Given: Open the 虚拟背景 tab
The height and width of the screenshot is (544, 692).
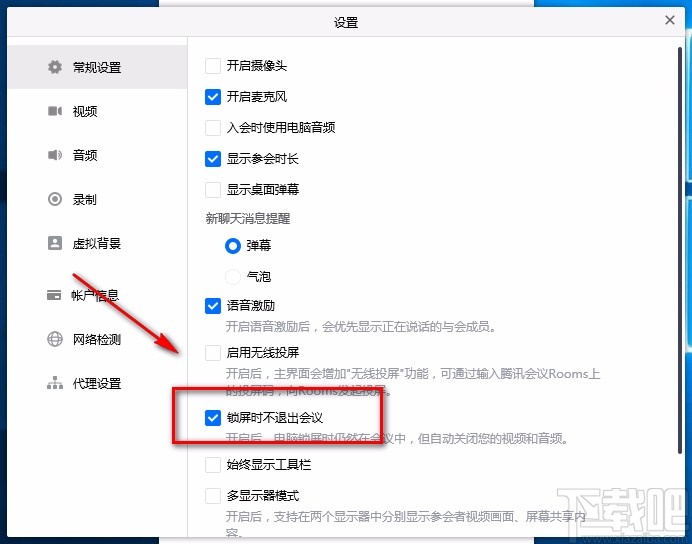Looking at the screenshot, I should [x=97, y=244].
